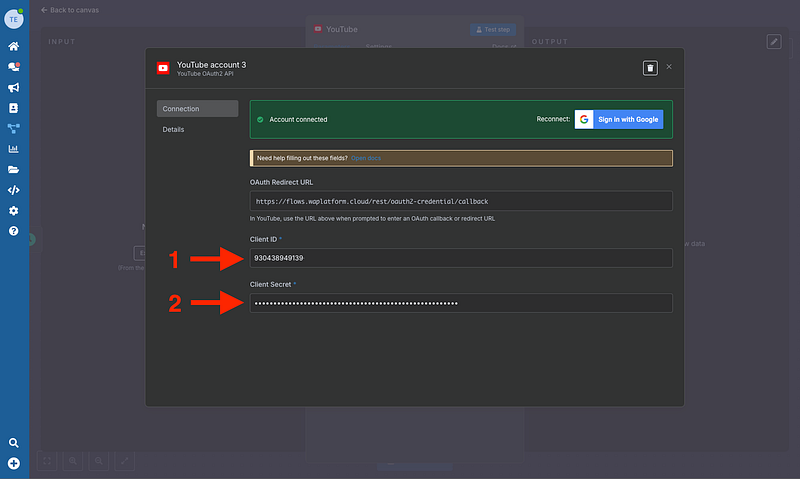Open the code brackets developer icon
Viewport: 800px width, 479px height.
14,190
